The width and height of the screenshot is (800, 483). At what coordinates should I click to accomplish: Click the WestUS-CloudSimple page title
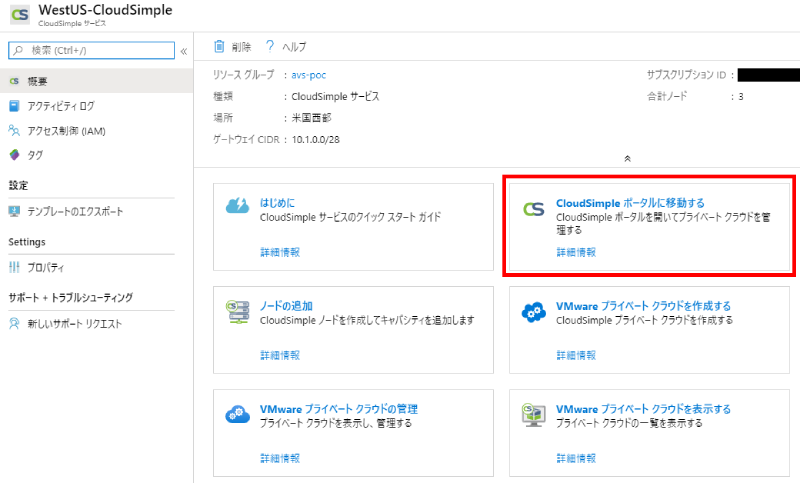(105, 10)
